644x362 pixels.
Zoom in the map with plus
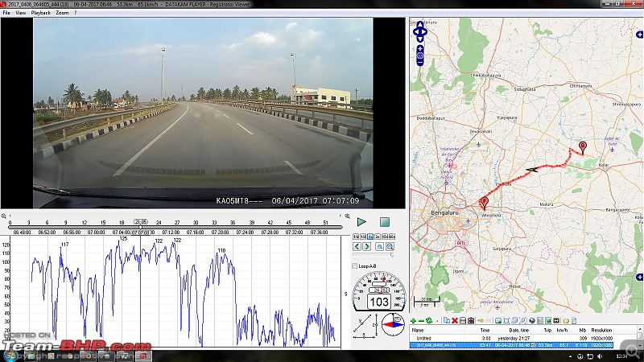click(419, 48)
